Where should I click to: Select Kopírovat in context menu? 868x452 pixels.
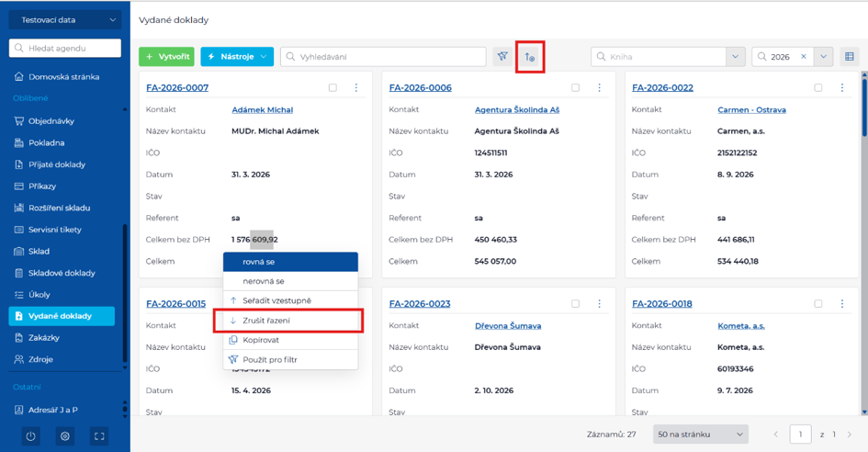tap(290, 340)
